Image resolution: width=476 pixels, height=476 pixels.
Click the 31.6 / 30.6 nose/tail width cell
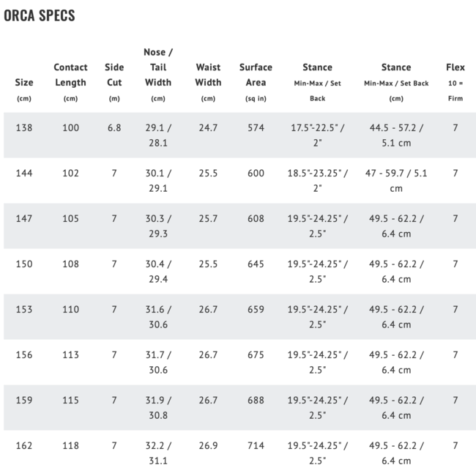pyautogui.click(x=158, y=316)
